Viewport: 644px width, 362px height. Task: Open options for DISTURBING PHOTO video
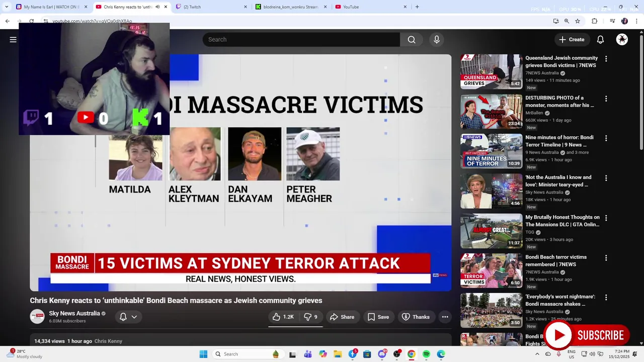pyautogui.click(x=606, y=99)
